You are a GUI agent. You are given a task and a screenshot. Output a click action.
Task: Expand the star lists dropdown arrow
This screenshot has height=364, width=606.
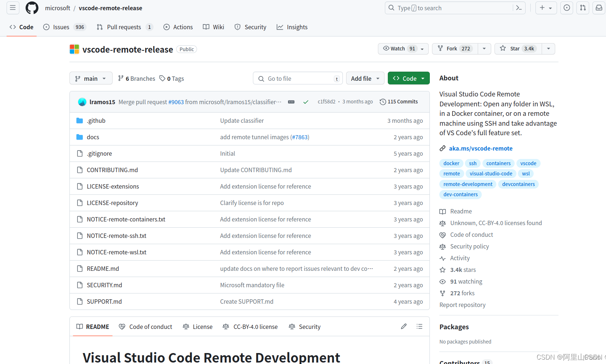pos(548,49)
